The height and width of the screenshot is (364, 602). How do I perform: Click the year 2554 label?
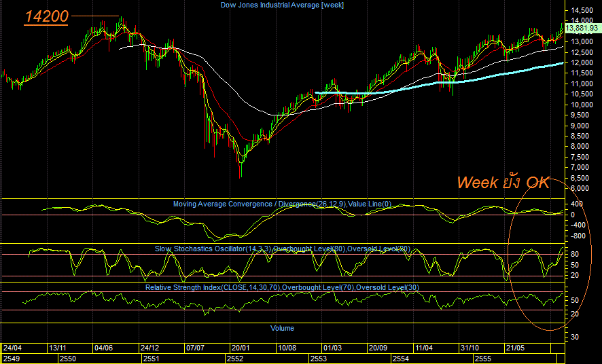(401, 359)
